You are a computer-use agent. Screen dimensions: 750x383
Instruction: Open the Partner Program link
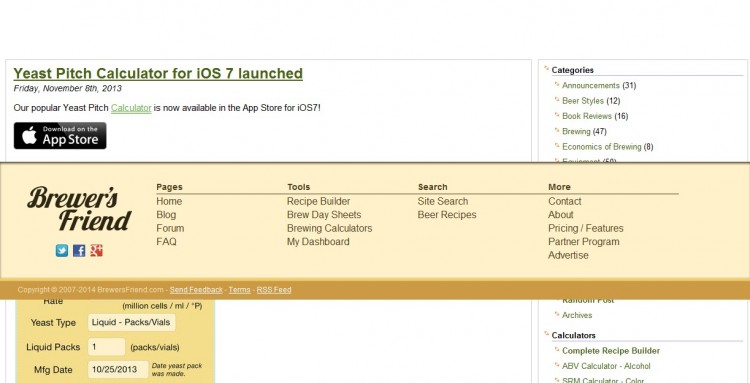[584, 241]
